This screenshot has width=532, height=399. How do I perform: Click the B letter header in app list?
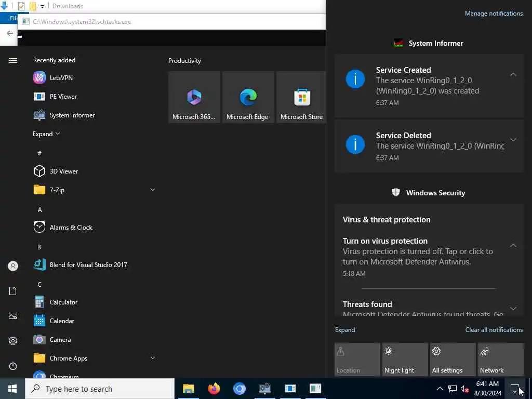pos(39,247)
